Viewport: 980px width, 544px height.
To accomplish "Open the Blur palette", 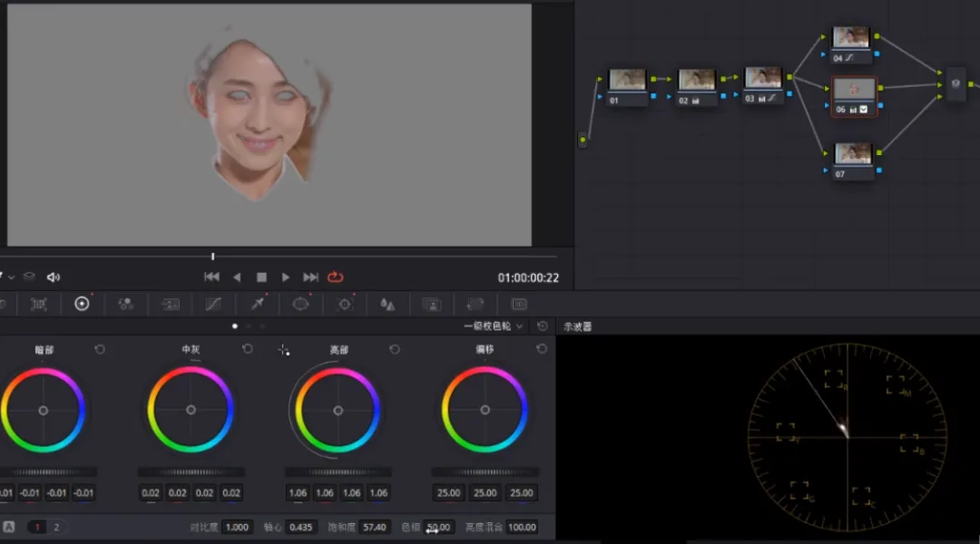I will [387, 304].
